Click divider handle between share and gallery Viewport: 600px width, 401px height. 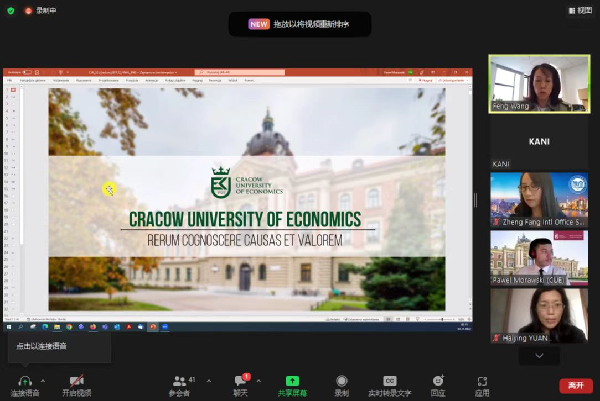tap(475, 200)
